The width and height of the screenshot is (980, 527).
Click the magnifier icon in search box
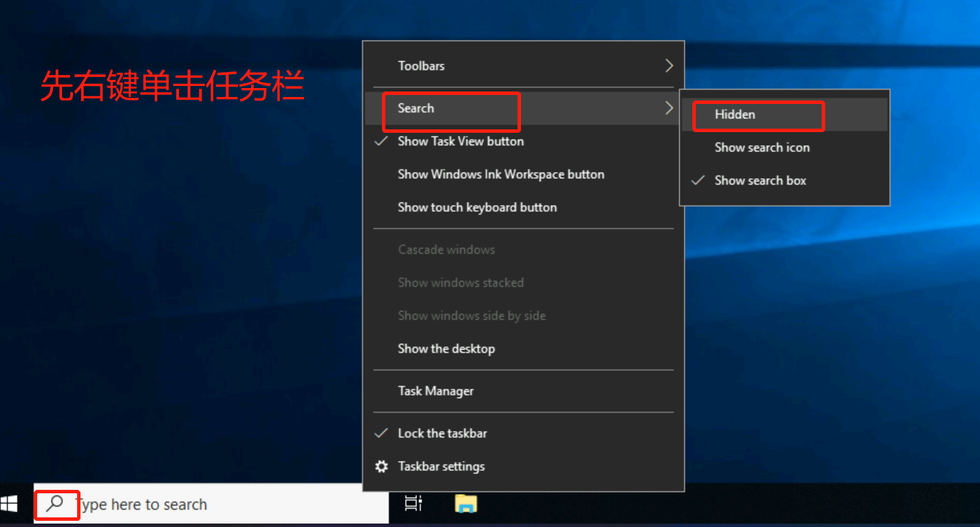pos(54,504)
